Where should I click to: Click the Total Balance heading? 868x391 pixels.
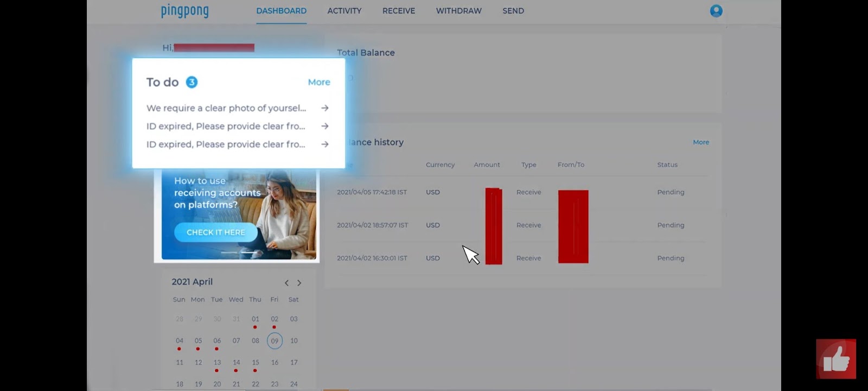366,53
